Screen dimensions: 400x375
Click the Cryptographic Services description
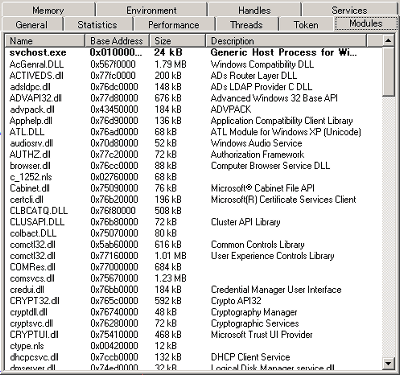tap(255, 323)
